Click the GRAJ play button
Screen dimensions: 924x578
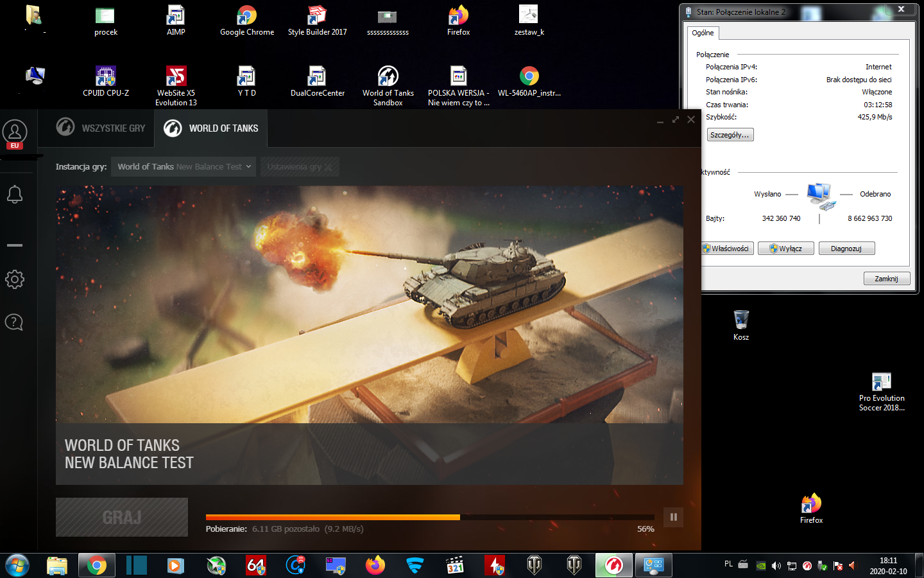coord(122,517)
